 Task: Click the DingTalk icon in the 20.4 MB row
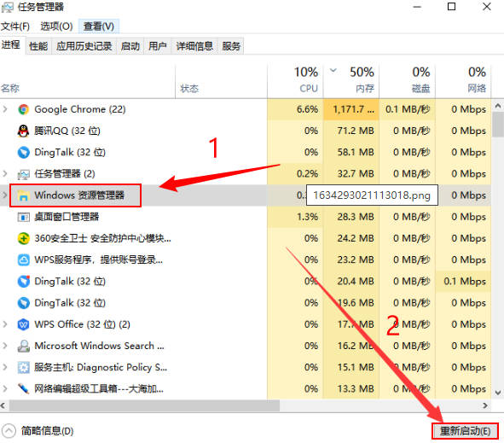pos(23,282)
